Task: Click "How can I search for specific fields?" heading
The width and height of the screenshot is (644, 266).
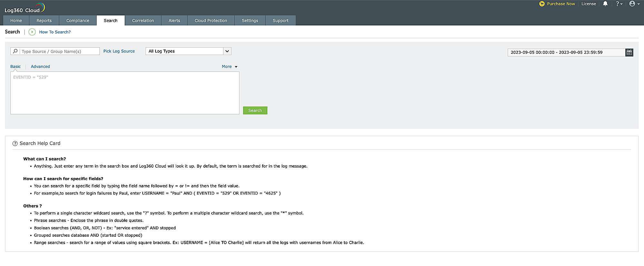Action: pyautogui.click(x=63, y=179)
